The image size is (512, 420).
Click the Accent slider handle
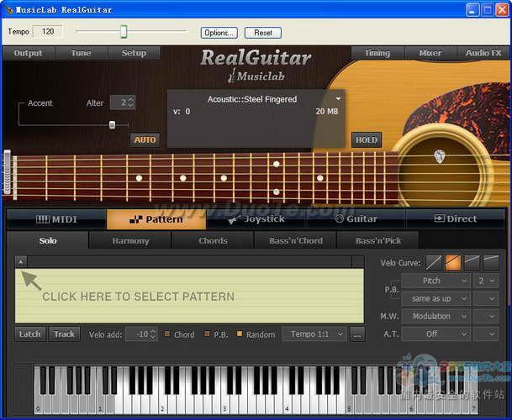point(112,124)
